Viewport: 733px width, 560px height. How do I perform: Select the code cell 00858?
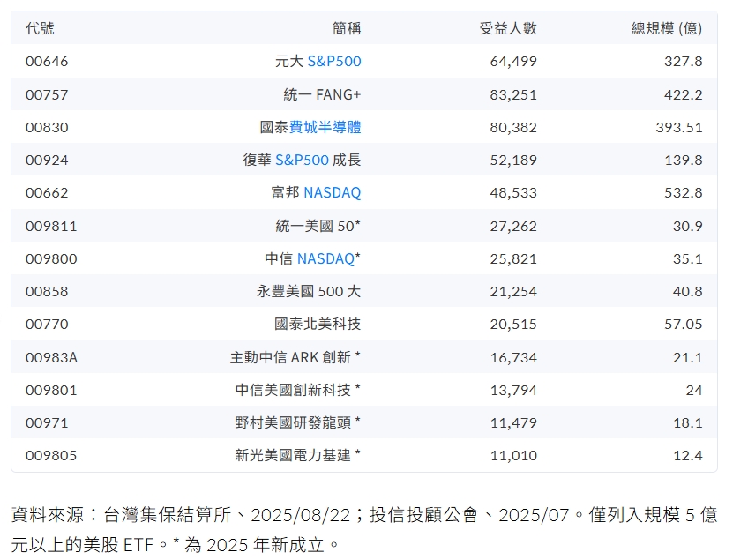click(47, 291)
